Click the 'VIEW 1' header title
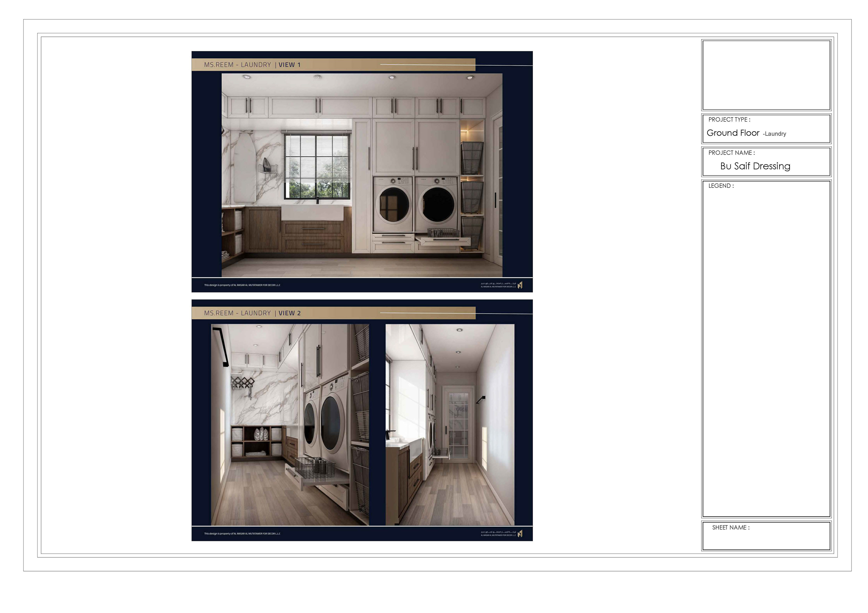The image size is (868, 613). point(289,65)
